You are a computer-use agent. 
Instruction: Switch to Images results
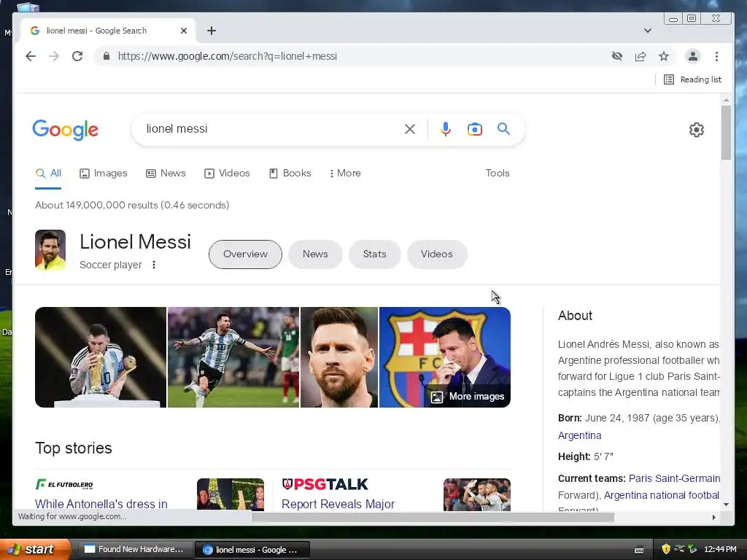104,174
